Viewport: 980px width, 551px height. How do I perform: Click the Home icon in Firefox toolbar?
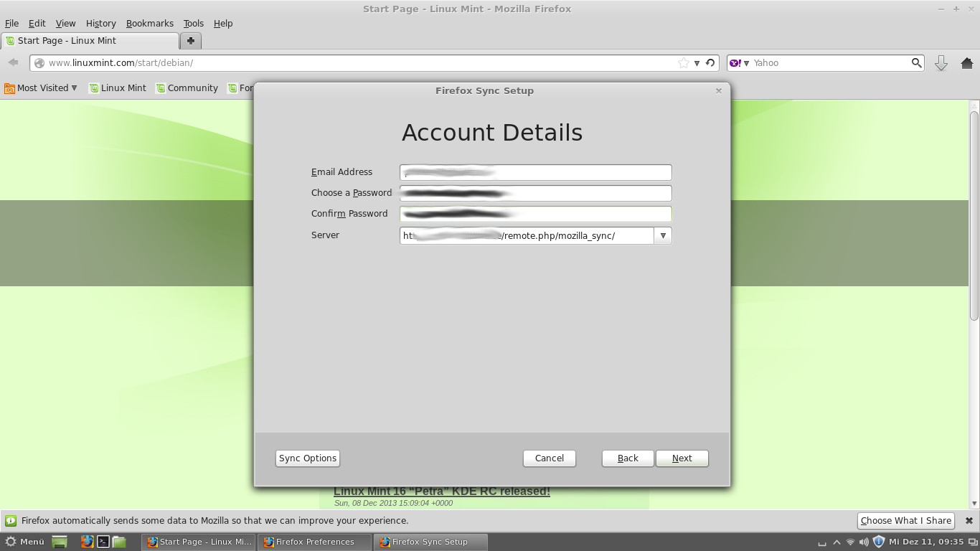[966, 63]
